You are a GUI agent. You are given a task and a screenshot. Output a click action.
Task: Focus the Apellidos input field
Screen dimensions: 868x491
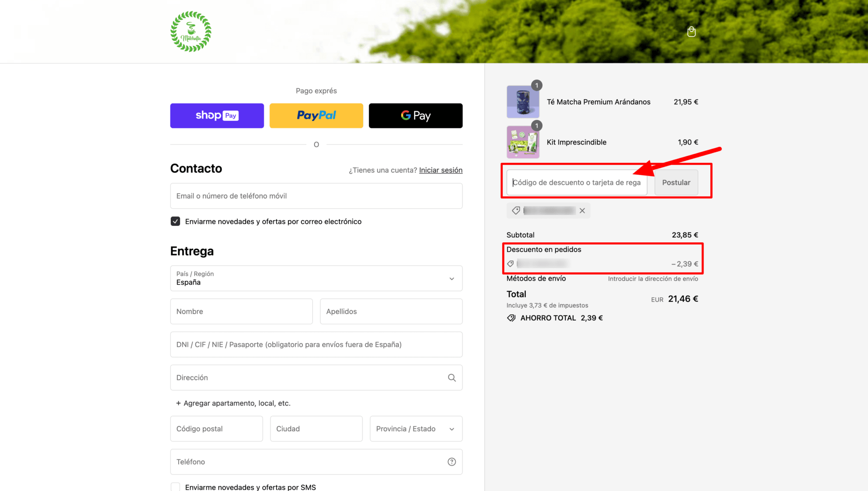click(x=391, y=311)
